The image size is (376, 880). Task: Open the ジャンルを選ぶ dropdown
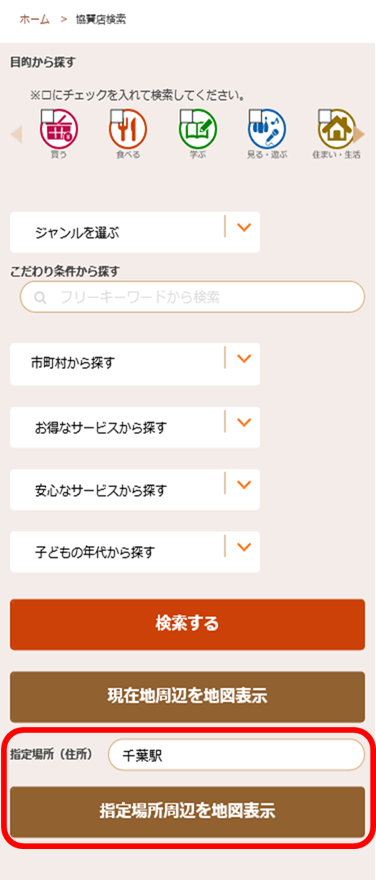pos(135,232)
